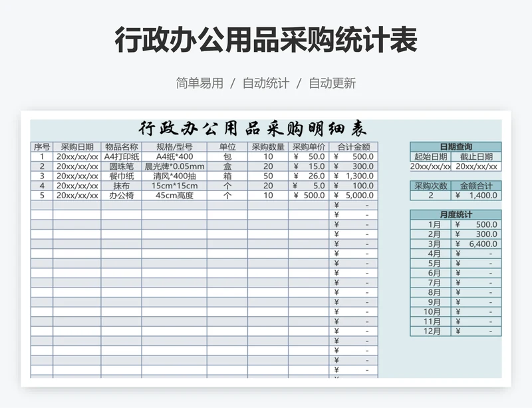Click total amount '¥ 1,300.0' cell
Viewport: 532px width, 408px height.
pyautogui.click(x=354, y=176)
